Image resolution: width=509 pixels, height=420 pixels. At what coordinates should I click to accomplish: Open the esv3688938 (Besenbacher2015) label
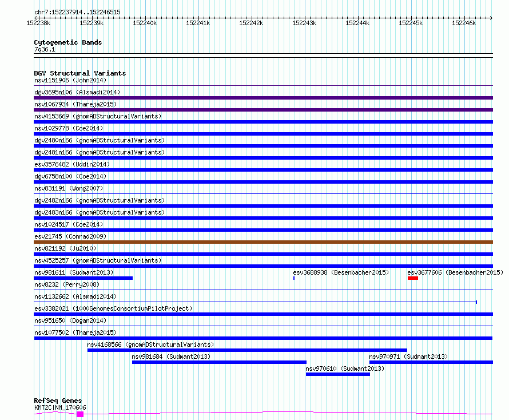point(341,272)
